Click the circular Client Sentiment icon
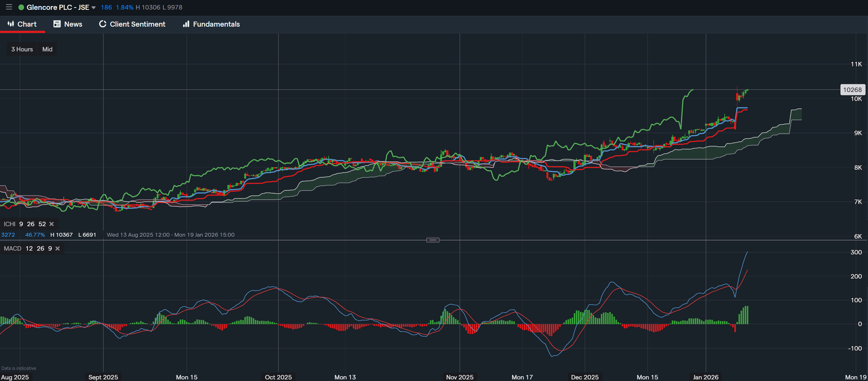Image resolution: width=868 pixels, height=381 pixels. 103,24
